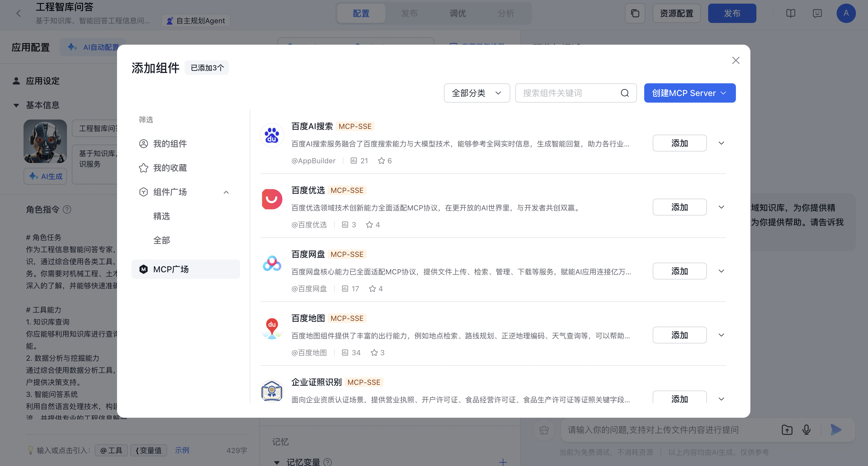Expand details for 企业证照识别 row
Screen dimensions: 868x466
[x=721, y=399]
